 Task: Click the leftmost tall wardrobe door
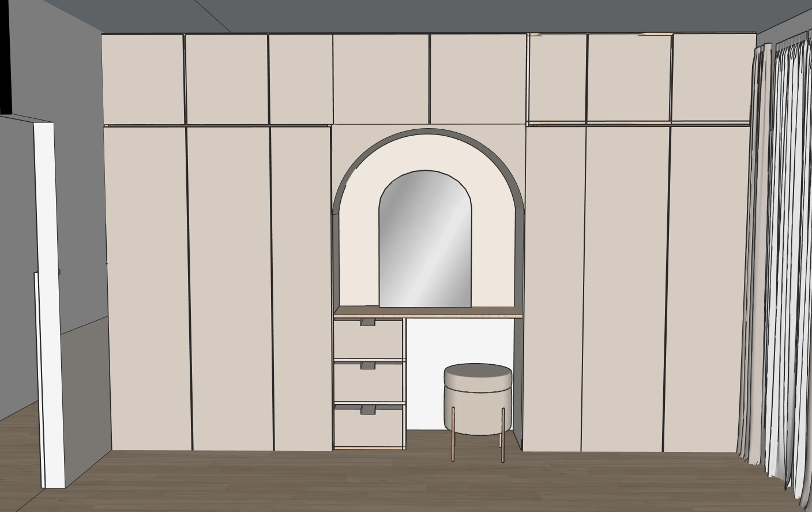[x=146, y=289]
